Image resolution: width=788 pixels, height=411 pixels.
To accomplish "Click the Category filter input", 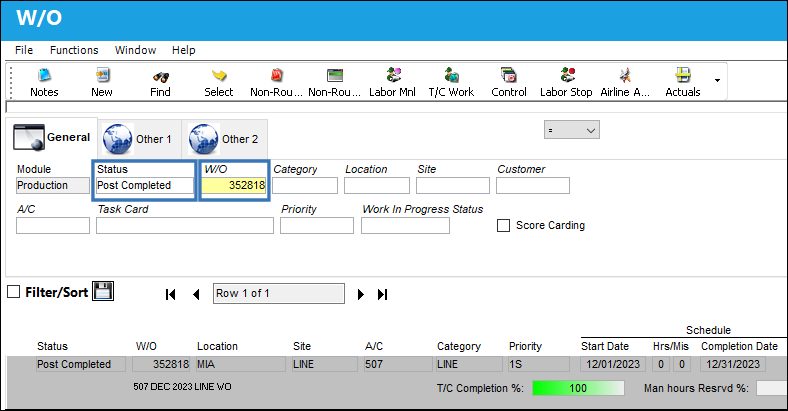I will tap(305, 185).
